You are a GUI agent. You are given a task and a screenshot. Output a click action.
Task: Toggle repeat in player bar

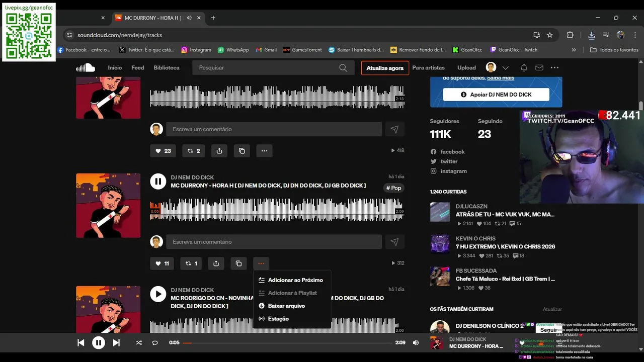click(155, 343)
